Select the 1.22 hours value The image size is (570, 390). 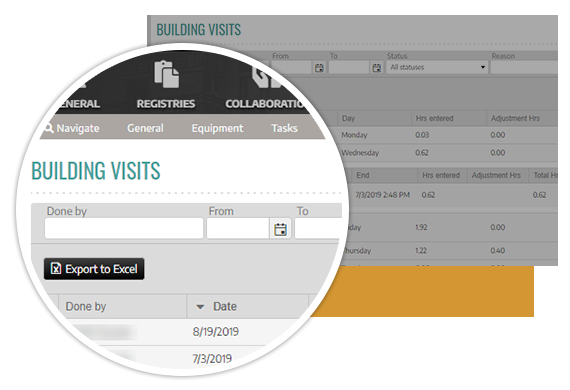pos(421,250)
